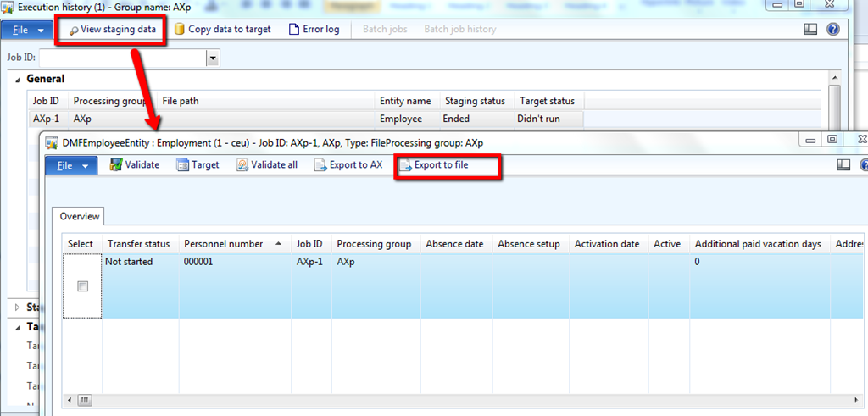This screenshot has height=416, width=868.
Task: Click Select column header in staging grid
Action: tap(82, 244)
